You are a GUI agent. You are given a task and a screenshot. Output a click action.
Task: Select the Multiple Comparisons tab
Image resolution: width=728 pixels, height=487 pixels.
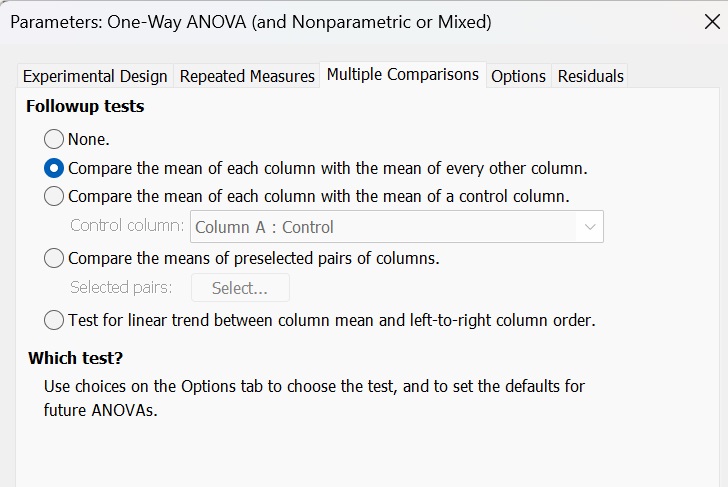click(x=402, y=75)
